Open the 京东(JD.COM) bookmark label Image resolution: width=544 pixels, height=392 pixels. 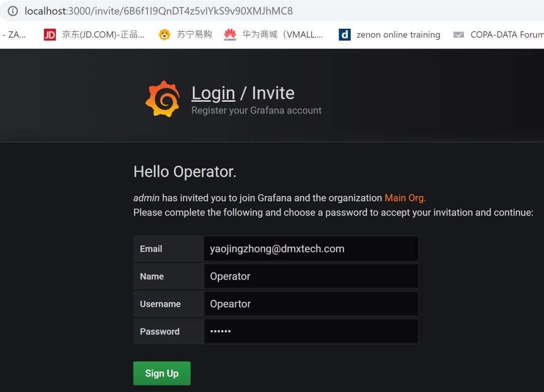(x=103, y=35)
